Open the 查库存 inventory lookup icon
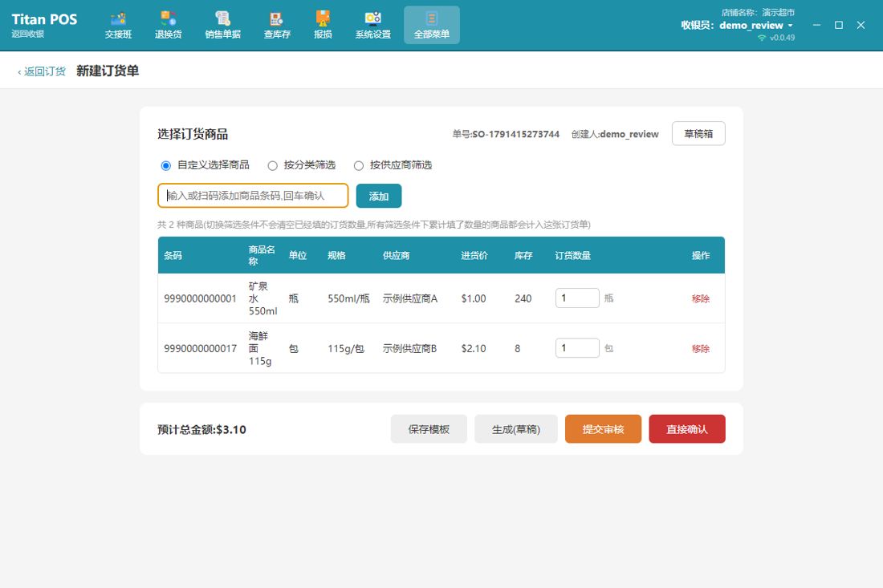 [x=277, y=26]
